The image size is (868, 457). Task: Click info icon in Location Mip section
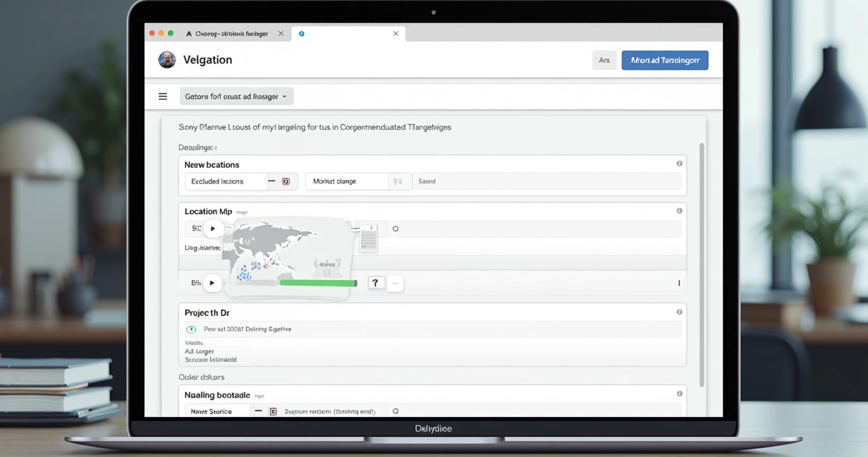tap(679, 211)
